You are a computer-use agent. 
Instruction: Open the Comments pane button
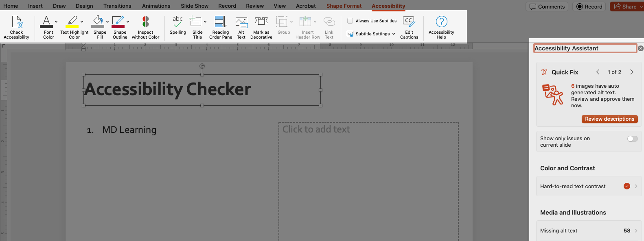pyautogui.click(x=547, y=7)
